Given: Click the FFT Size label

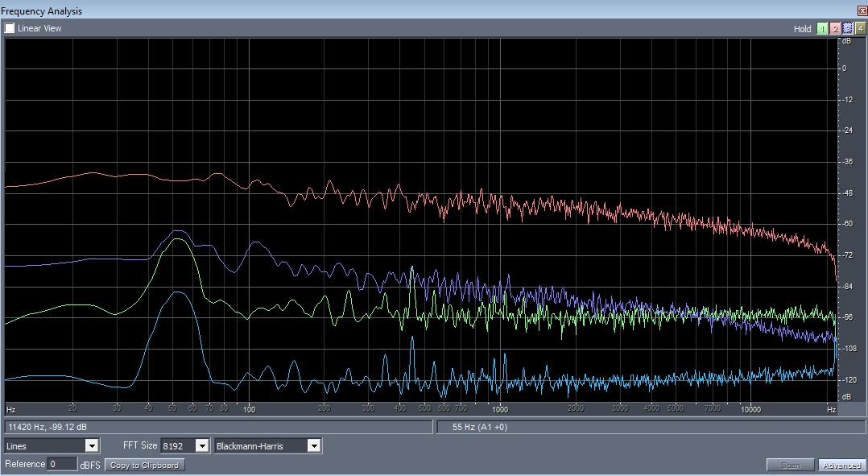Looking at the screenshot, I should 140,445.
